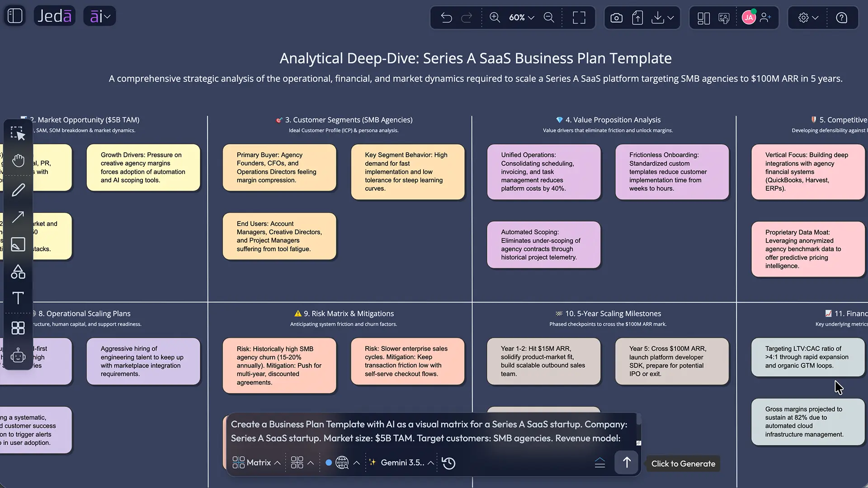Screen dimensions: 868x488
Task: Click the zoom in magnifier
Action: pos(495,18)
